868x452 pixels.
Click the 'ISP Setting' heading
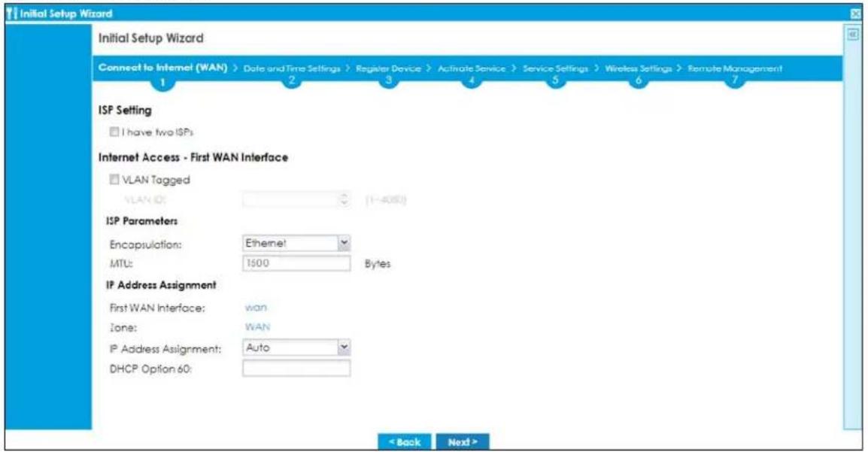click(125, 110)
